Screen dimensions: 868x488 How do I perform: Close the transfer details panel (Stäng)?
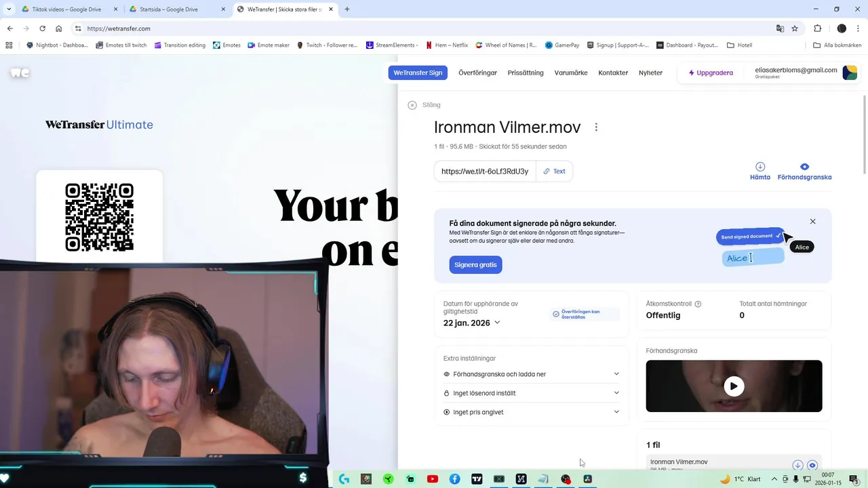425,105
